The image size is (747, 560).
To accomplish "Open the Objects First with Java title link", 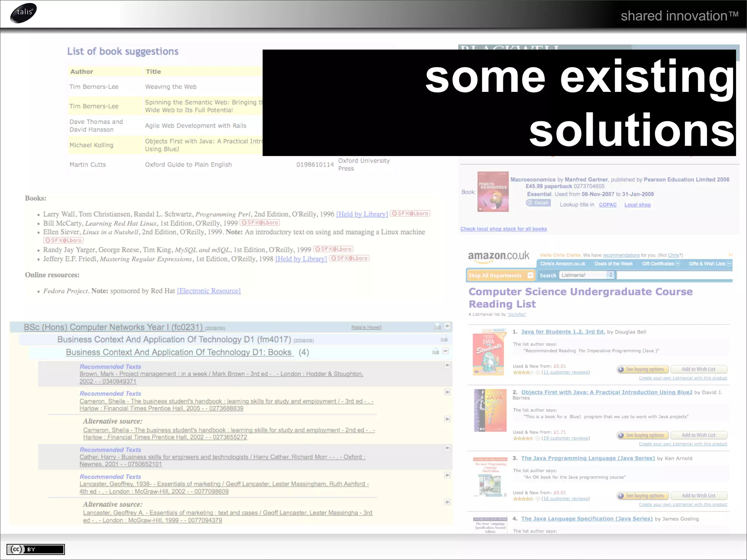I will click(x=607, y=392).
